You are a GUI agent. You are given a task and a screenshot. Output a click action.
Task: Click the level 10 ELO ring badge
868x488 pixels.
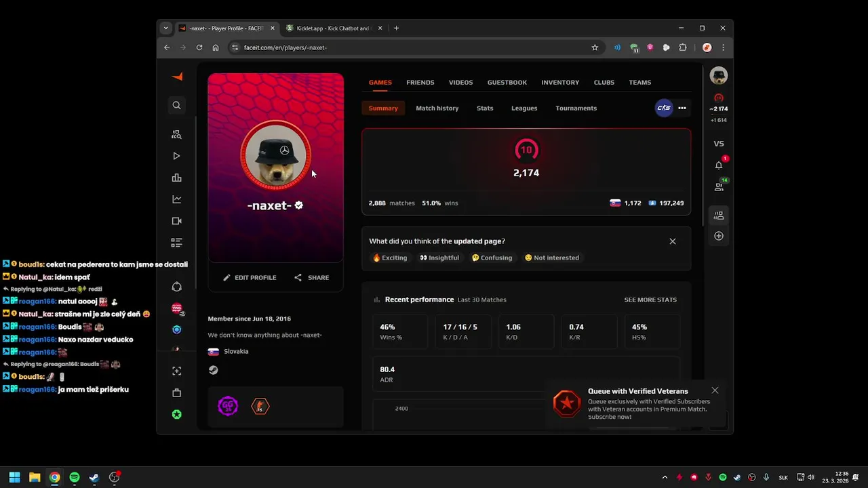[526, 150]
